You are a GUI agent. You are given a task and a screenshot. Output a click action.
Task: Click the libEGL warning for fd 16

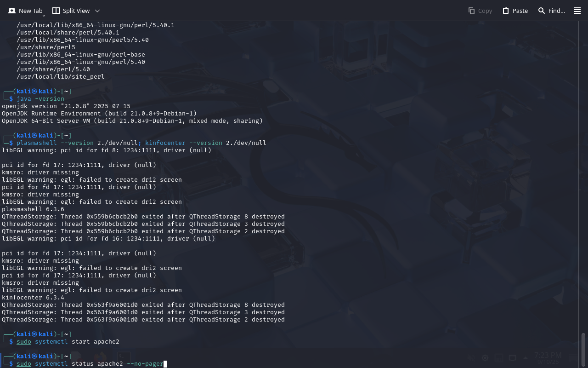[x=108, y=239]
